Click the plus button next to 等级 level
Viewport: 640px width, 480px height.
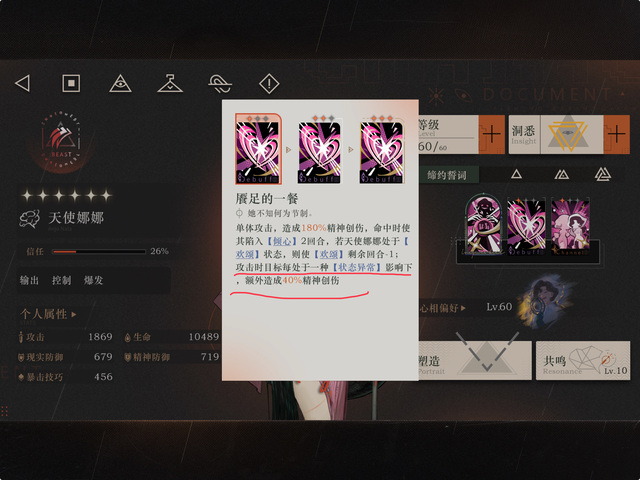[492, 134]
